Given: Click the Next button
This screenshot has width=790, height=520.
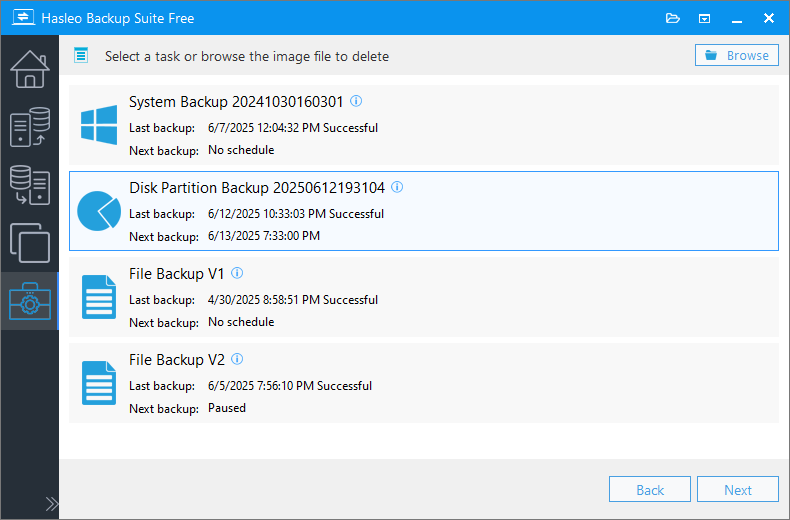Looking at the screenshot, I should click(738, 489).
